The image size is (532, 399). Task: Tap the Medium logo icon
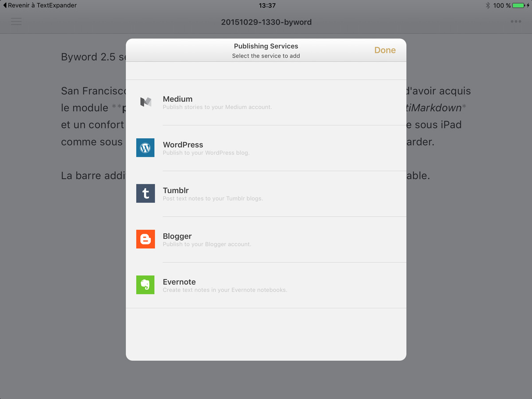145,102
